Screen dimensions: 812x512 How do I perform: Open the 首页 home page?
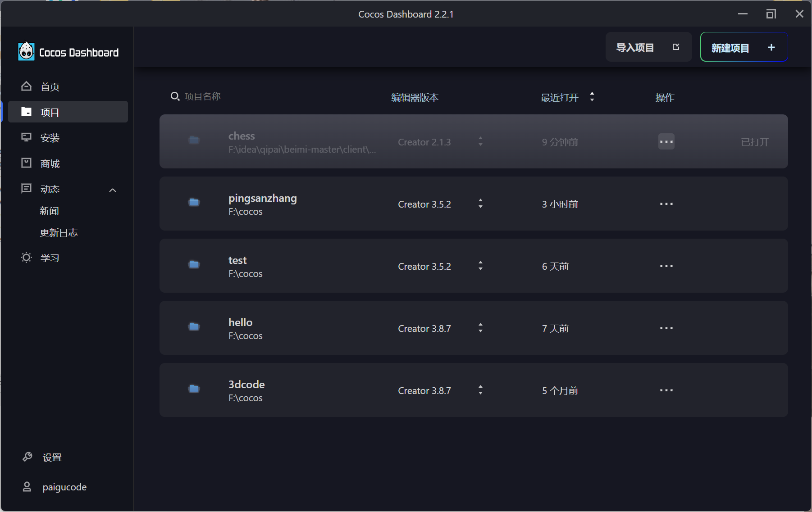68,86
